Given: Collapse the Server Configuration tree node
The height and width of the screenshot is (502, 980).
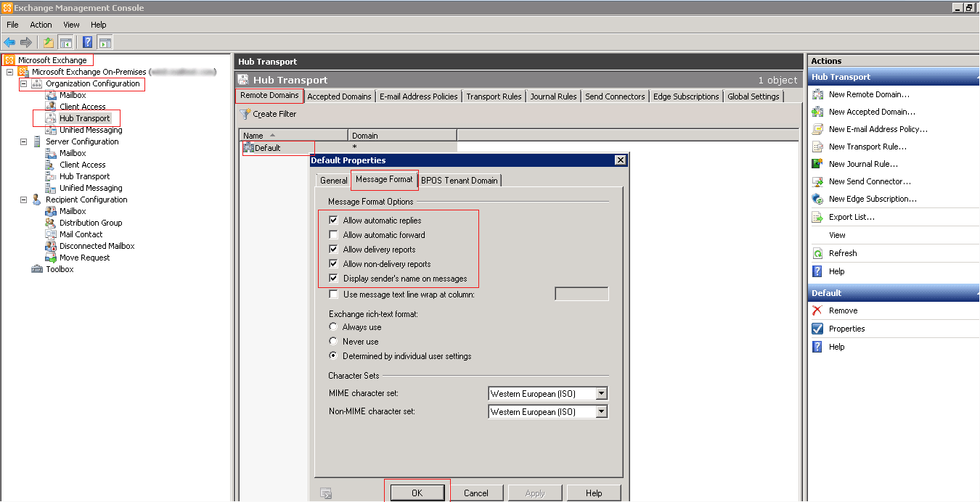Looking at the screenshot, I should [23, 142].
